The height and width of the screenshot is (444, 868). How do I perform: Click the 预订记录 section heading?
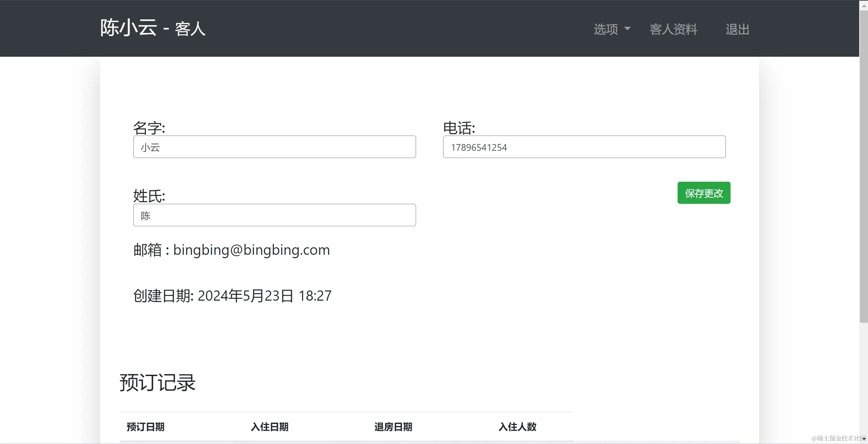[x=157, y=383]
